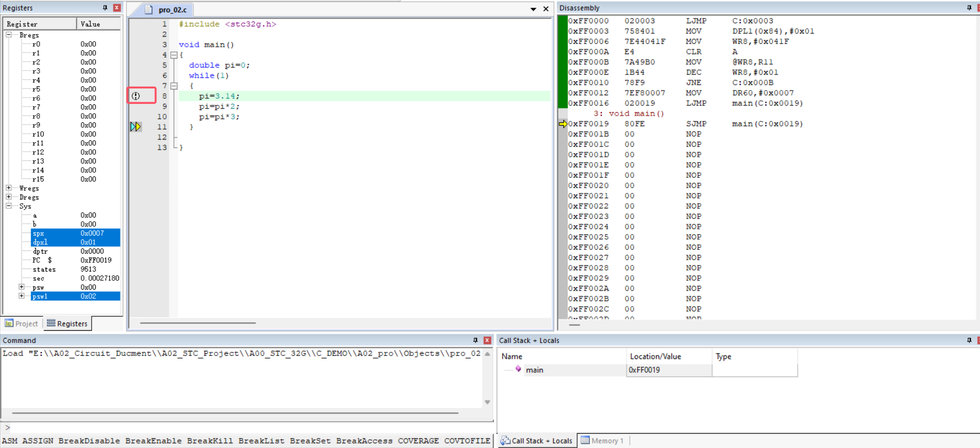Image resolution: width=980 pixels, height=448 pixels.
Task: Close the pro_02.c editor tab
Action: tap(546, 9)
